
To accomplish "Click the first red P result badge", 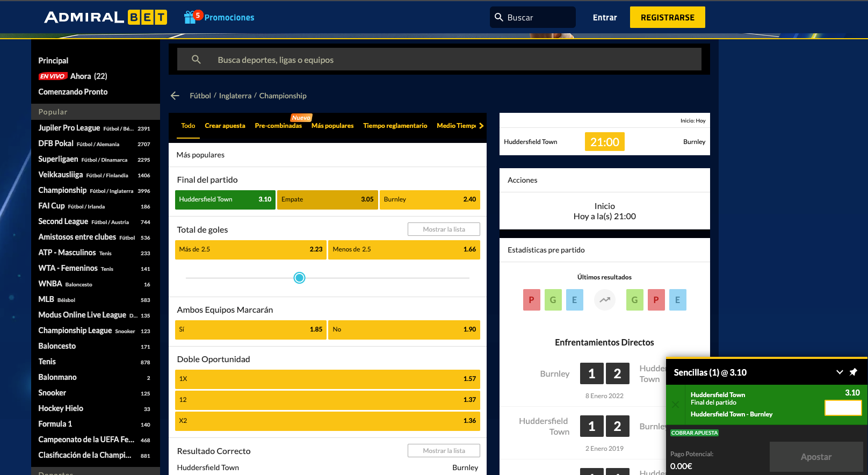I will pos(531,300).
